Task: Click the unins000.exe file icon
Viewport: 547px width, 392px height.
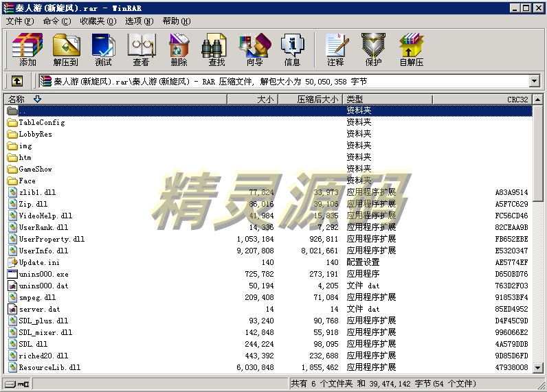Action: 12,274
